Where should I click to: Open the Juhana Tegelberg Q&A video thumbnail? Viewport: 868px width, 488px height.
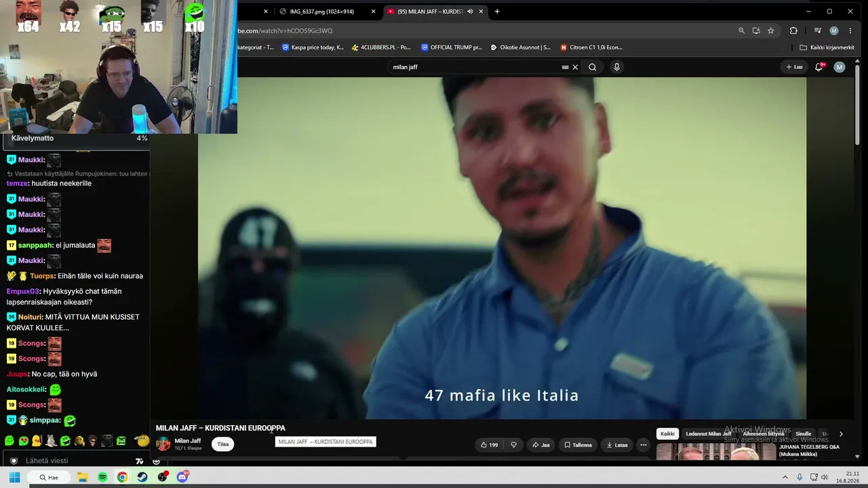715,451
